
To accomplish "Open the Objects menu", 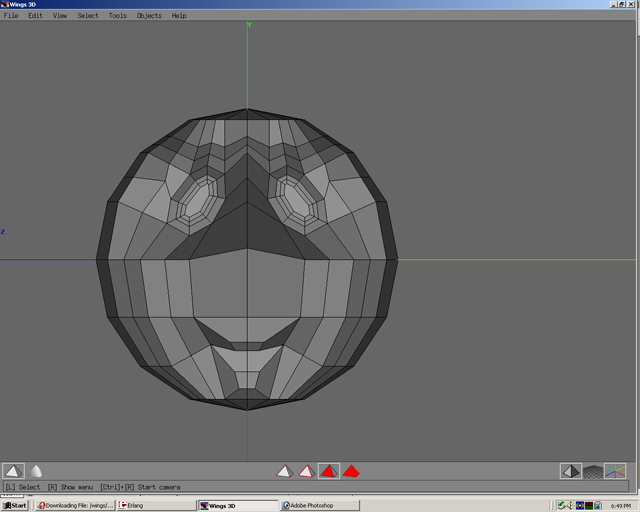I will pyautogui.click(x=149, y=16).
